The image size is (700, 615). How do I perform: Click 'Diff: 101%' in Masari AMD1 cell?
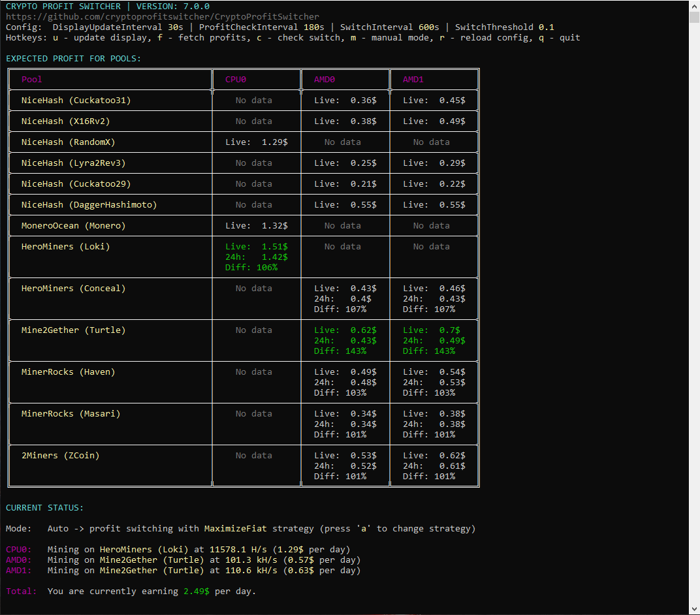click(429, 435)
